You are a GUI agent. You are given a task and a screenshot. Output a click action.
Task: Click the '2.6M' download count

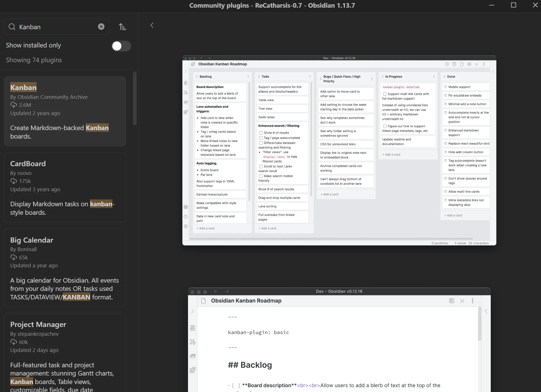[25, 105]
